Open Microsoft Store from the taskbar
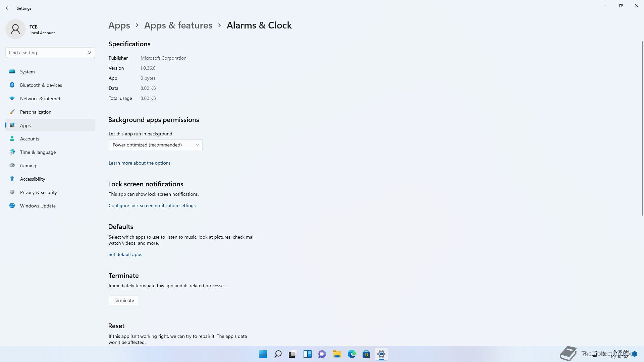Screen dimensions: 644x362 click(x=366, y=354)
